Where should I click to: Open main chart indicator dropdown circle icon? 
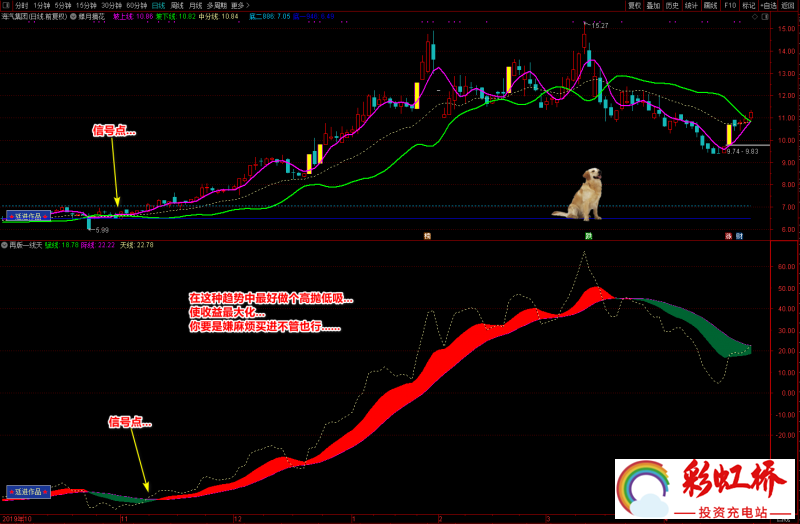tap(73, 17)
